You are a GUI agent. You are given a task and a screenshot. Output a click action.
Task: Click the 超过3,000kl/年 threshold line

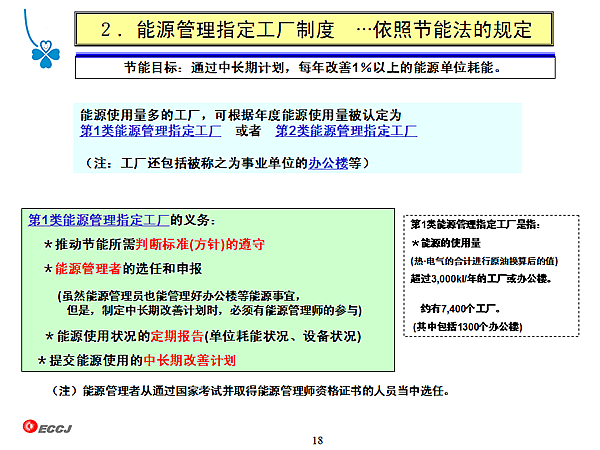[480, 279]
